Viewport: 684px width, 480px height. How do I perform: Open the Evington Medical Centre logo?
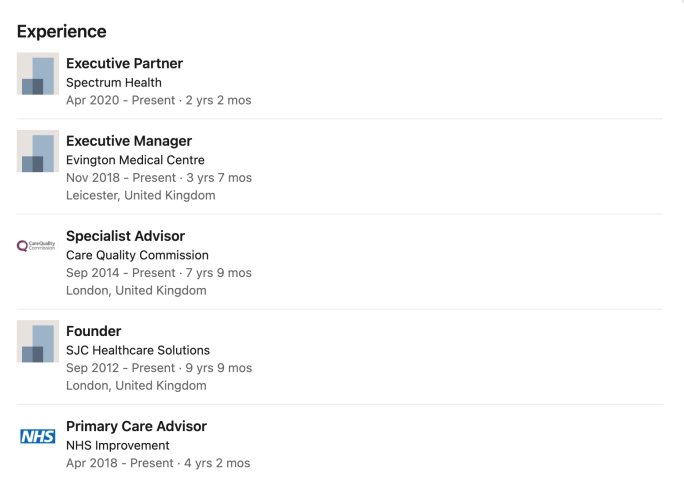pos(38,151)
